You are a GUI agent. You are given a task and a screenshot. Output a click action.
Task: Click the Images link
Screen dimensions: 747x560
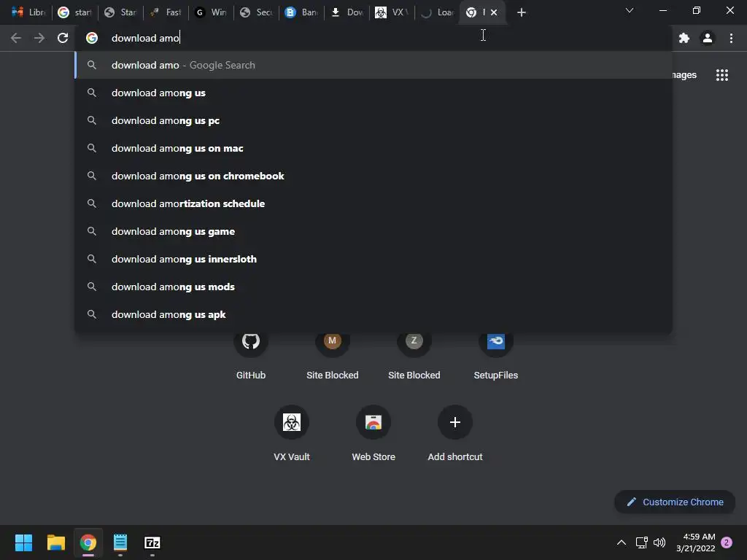pyautogui.click(x=684, y=75)
